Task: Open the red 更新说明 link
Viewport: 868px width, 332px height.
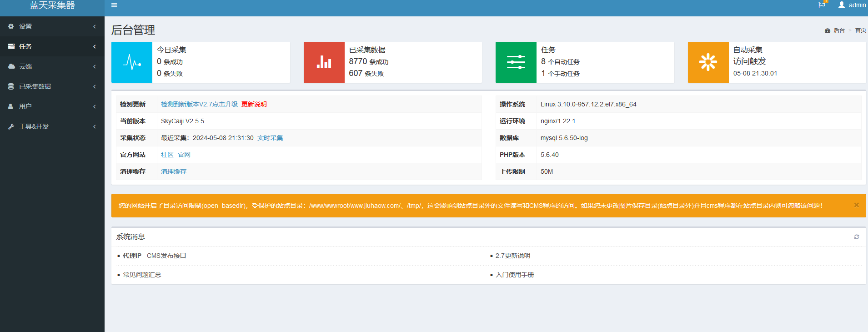Action: [254, 104]
